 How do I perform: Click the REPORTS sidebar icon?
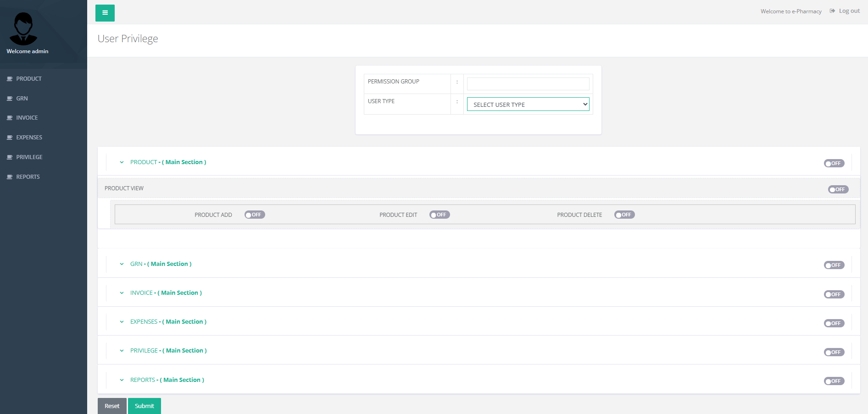click(x=10, y=177)
